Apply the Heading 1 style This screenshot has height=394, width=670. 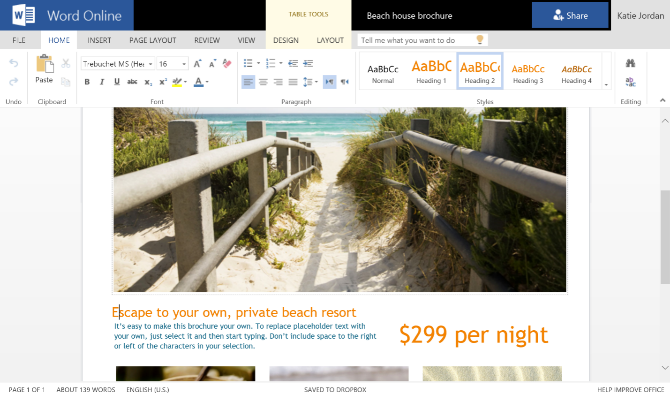point(431,71)
